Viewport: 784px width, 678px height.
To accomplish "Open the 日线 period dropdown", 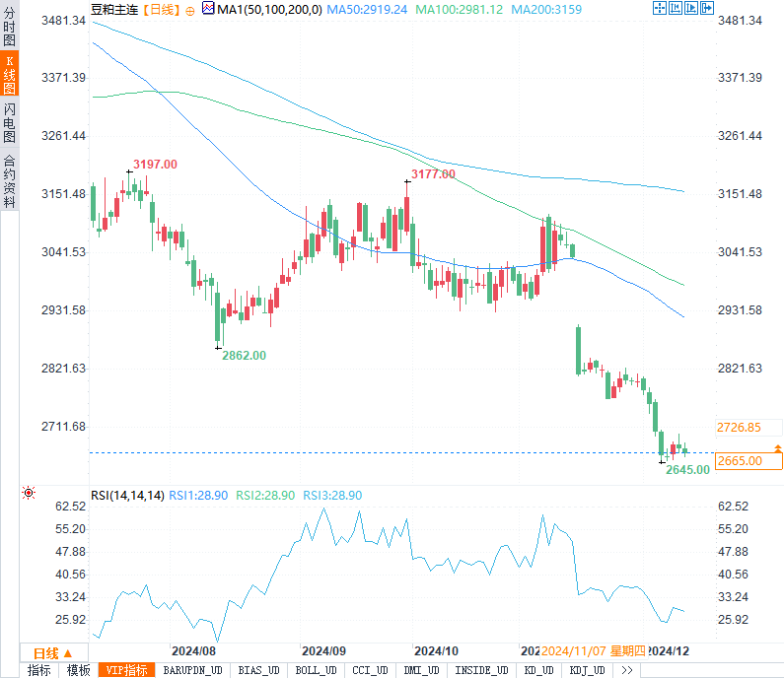I will pos(53,653).
